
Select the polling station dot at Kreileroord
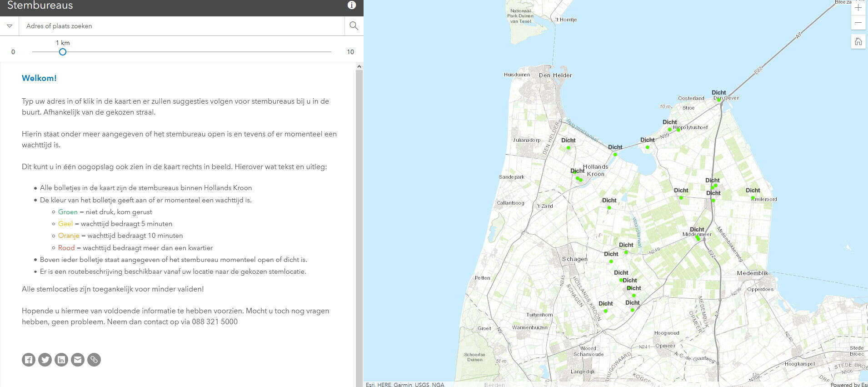tap(753, 198)
